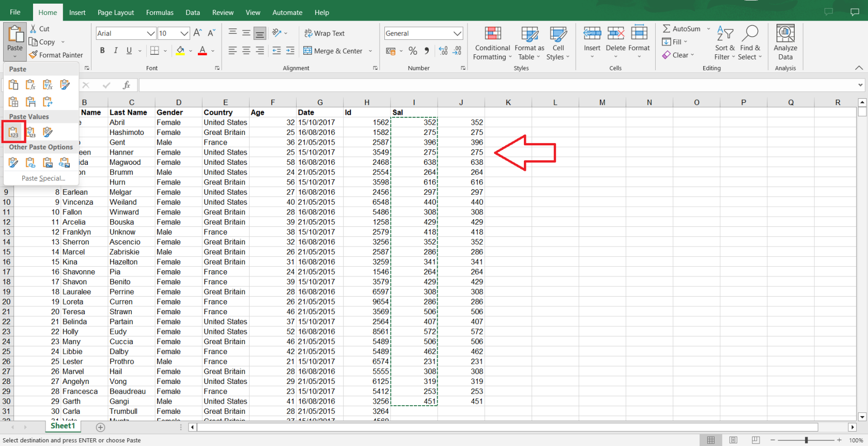Open Insert Function fx button

[x=126, y=85]
